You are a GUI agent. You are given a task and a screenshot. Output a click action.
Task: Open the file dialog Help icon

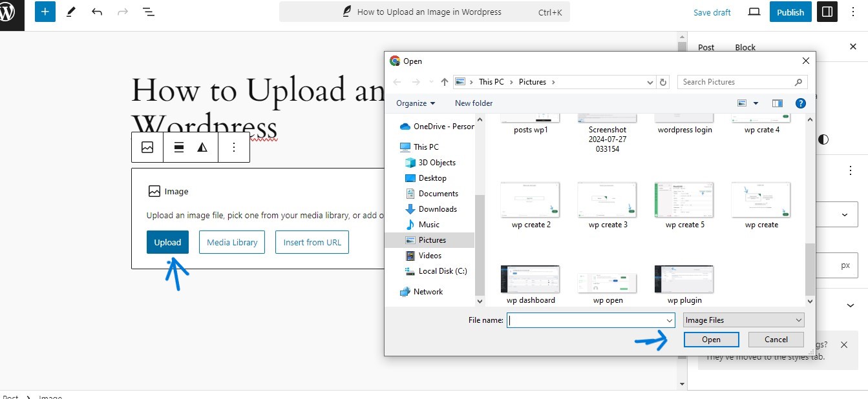(x=800, y=103)
